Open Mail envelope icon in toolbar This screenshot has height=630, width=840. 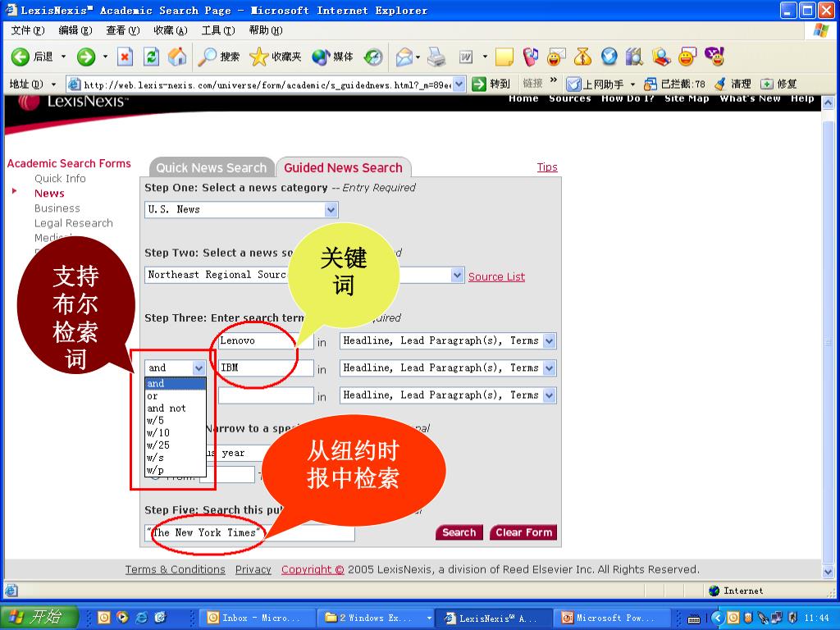[404, 57]
